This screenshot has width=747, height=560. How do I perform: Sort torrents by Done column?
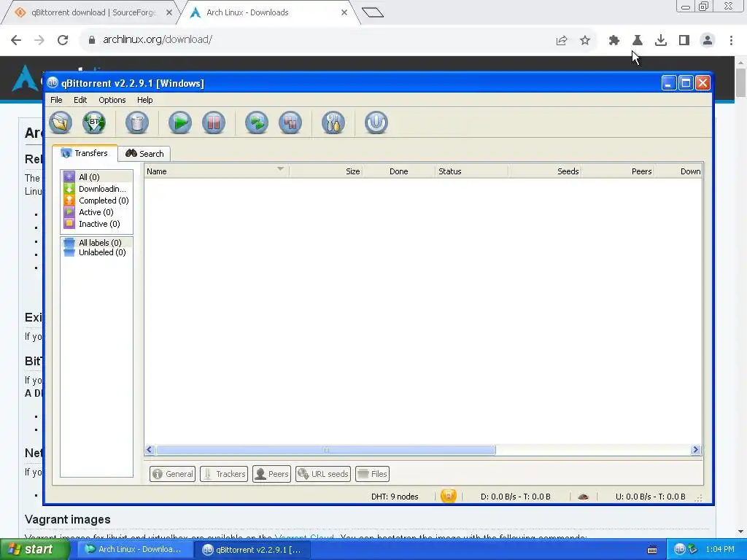click(x=399, y=171)
